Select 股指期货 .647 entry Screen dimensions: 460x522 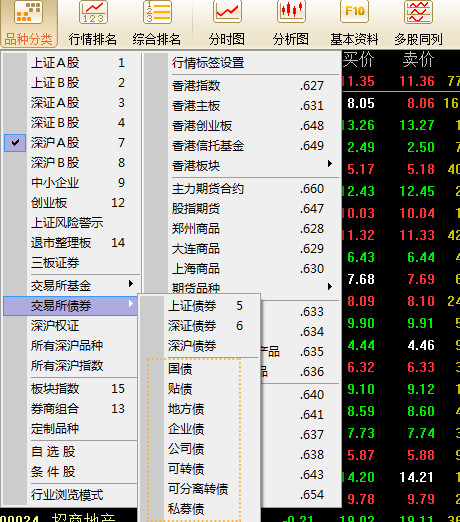click(242, 209)
